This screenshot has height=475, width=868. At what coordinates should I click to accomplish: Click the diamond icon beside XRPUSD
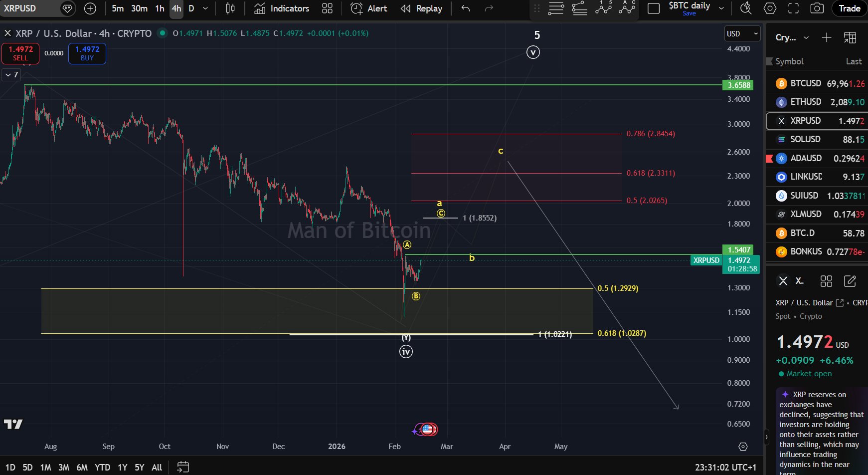(x=67, y=8)
